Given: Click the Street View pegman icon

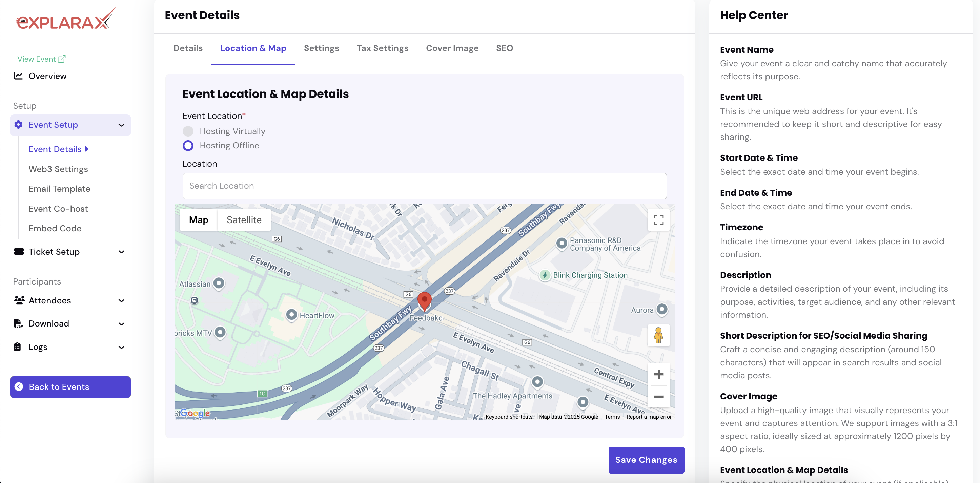Looking at the screenshot, I should (x=658, y=335).
